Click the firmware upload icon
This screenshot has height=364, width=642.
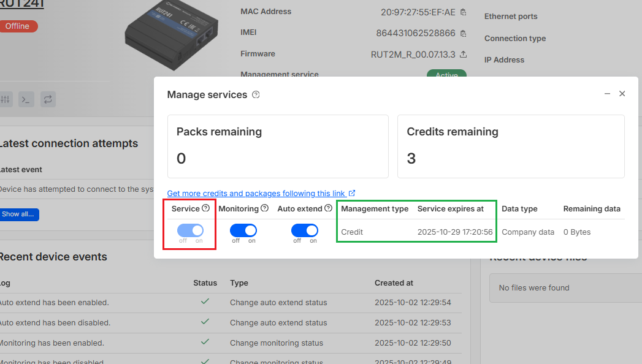463,55
